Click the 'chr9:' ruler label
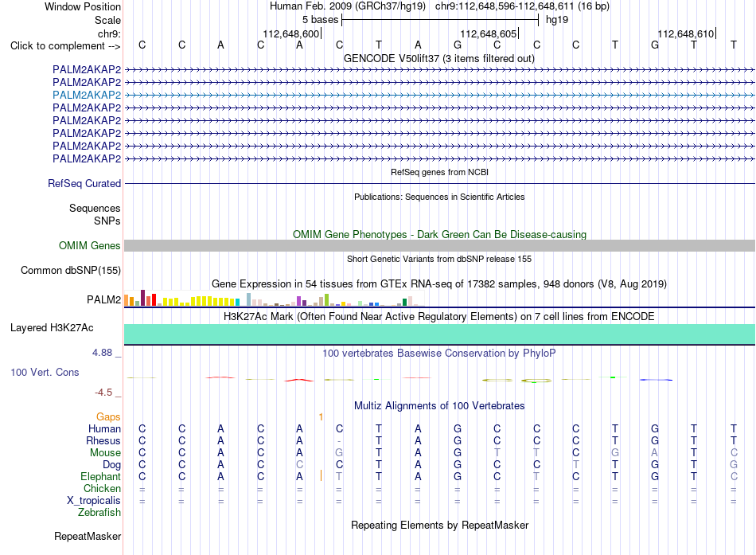This screenshot has width=756, height=555. point(109,33)
